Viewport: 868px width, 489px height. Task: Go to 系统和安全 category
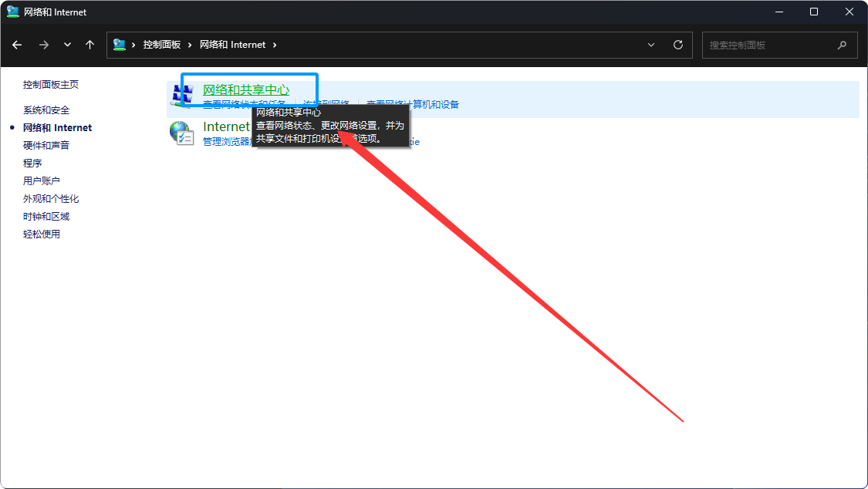46,110
